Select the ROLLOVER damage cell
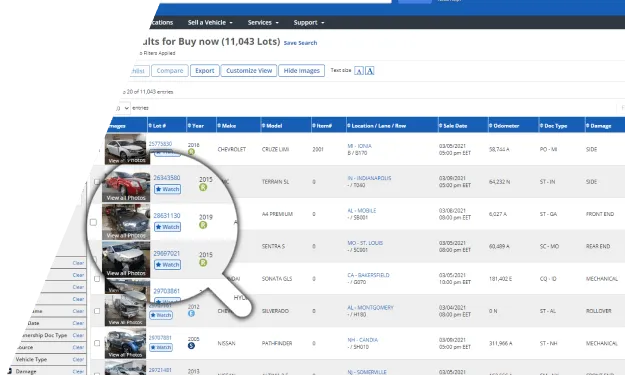 pos(598,311)
